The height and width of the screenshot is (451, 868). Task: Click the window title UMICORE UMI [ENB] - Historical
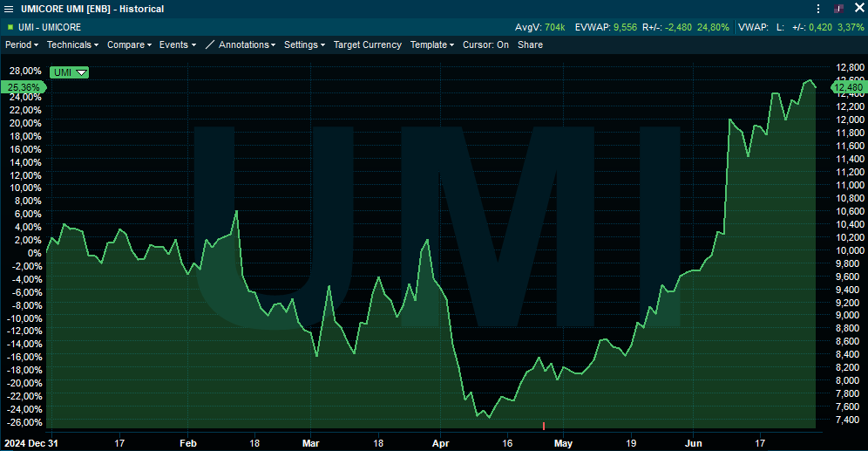pos(92,9)
